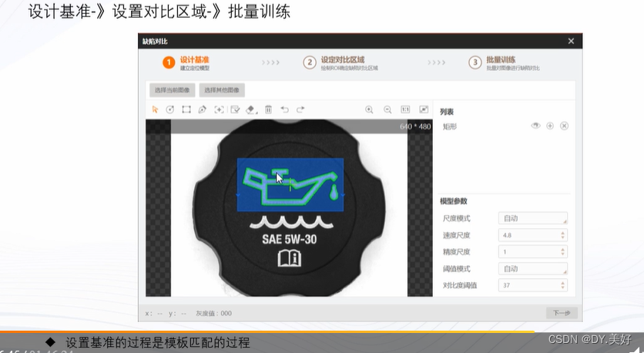Click 选择其他图像 button
This screenshot has height=353, width=644.
tap(222, 90)
